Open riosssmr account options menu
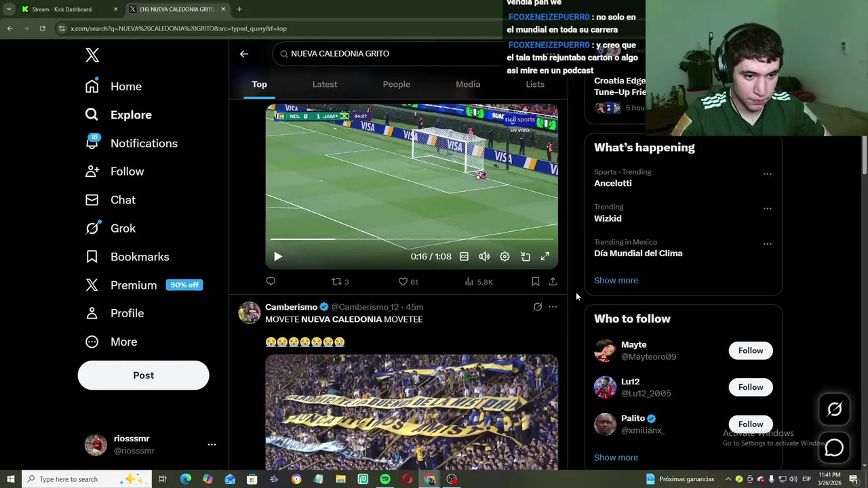The height and width of the screenshot is (488, 868). 212,445
